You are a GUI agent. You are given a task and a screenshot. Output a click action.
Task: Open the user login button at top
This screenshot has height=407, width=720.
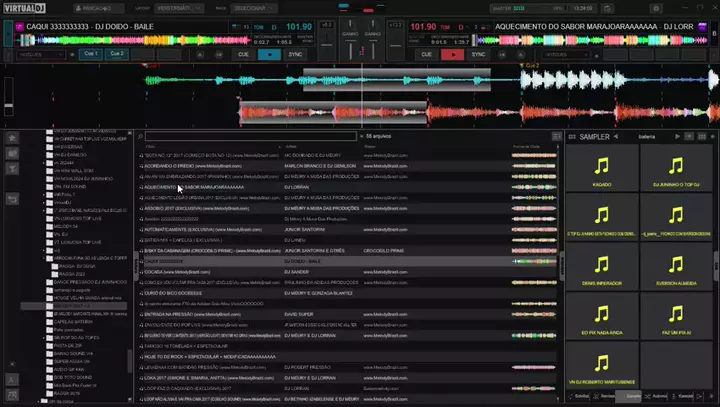[x=98, y=8]
